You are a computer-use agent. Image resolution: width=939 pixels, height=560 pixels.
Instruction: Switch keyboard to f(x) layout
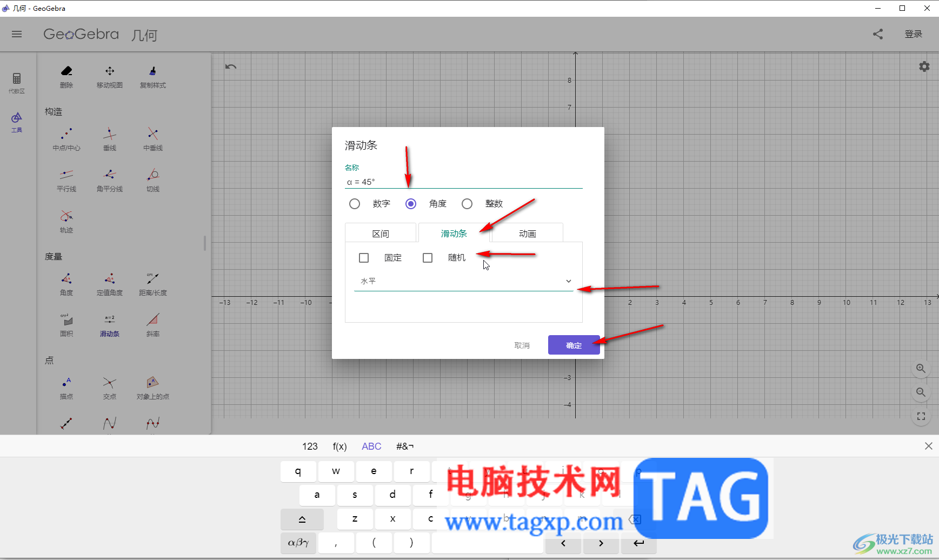tap(339, 446)
